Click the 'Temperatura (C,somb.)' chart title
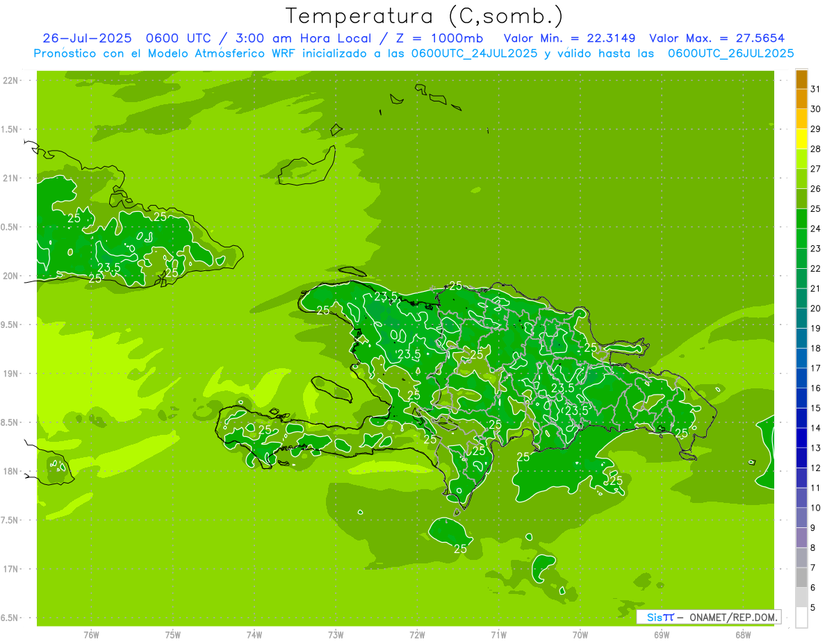834x644 pixels. pos(425,17)
